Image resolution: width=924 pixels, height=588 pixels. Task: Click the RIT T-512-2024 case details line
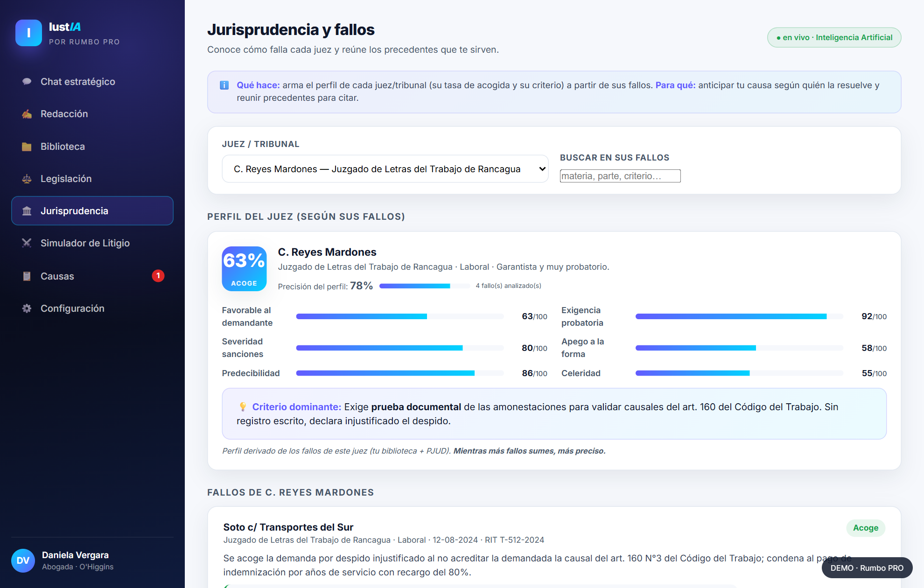coord(384,540)
